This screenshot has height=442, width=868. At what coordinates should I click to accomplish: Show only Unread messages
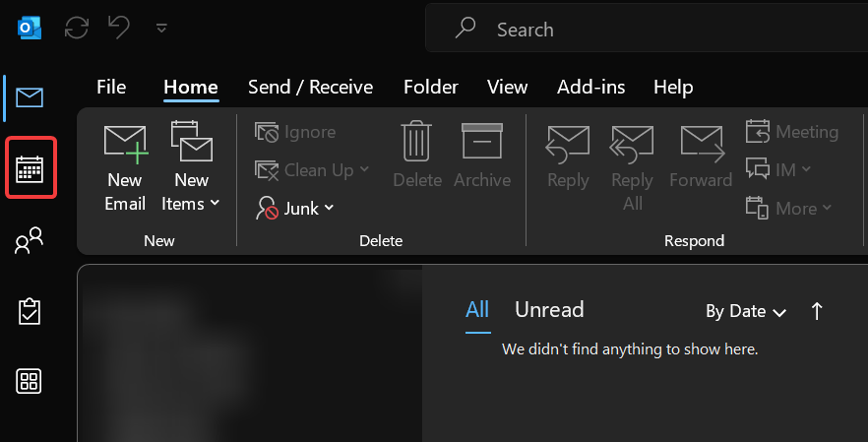pyautogui.click(x=549, y=310)
